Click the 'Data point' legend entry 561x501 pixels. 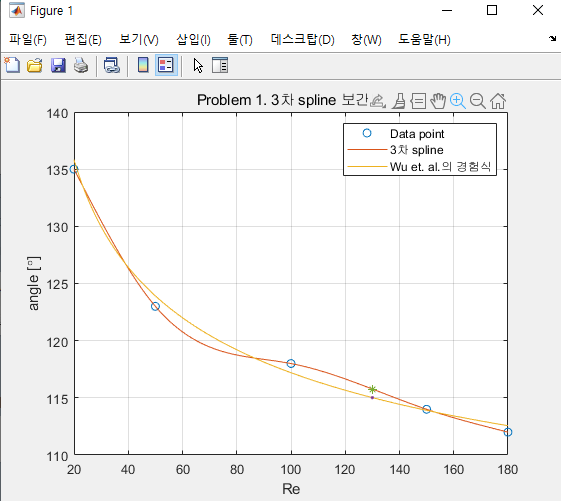click(x=417, y=134)
